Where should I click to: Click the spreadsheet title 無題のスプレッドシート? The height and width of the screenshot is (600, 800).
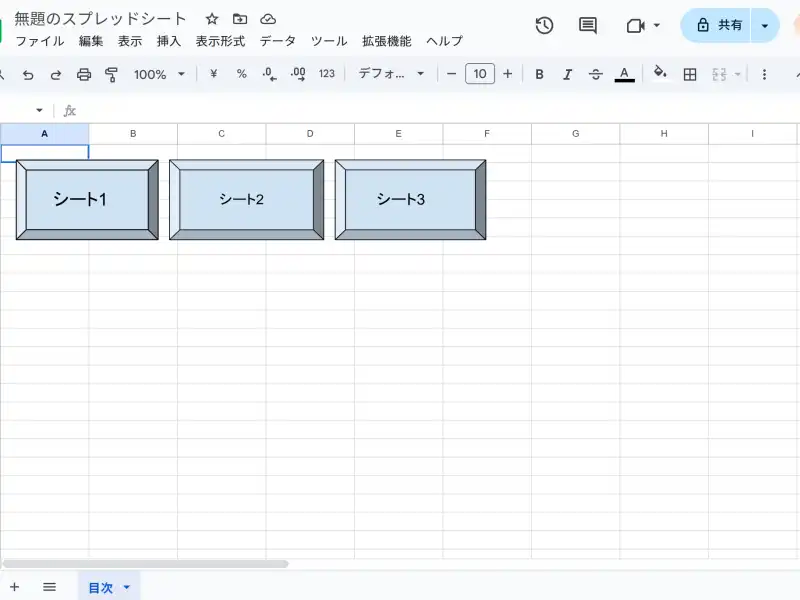[100, 19]
